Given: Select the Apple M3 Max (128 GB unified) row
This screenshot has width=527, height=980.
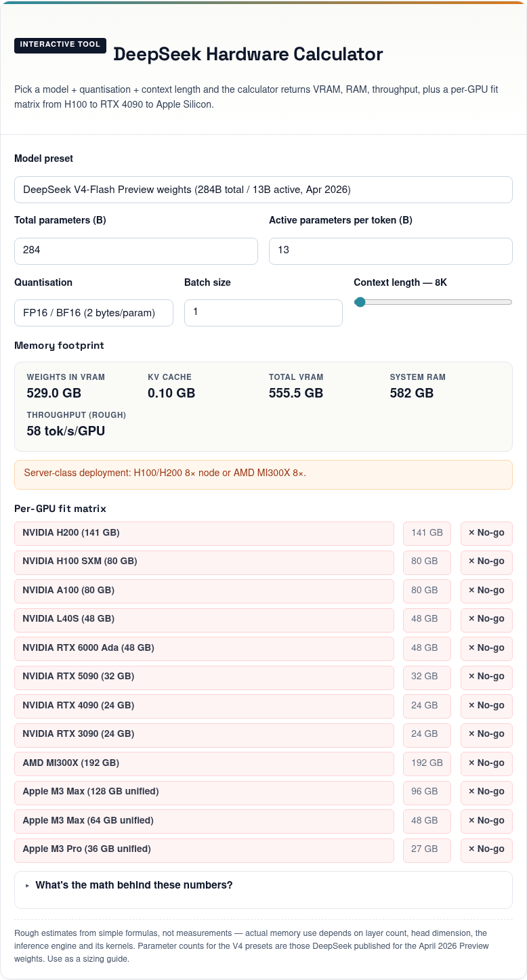Looking at the screenshot, I should 204,792.
